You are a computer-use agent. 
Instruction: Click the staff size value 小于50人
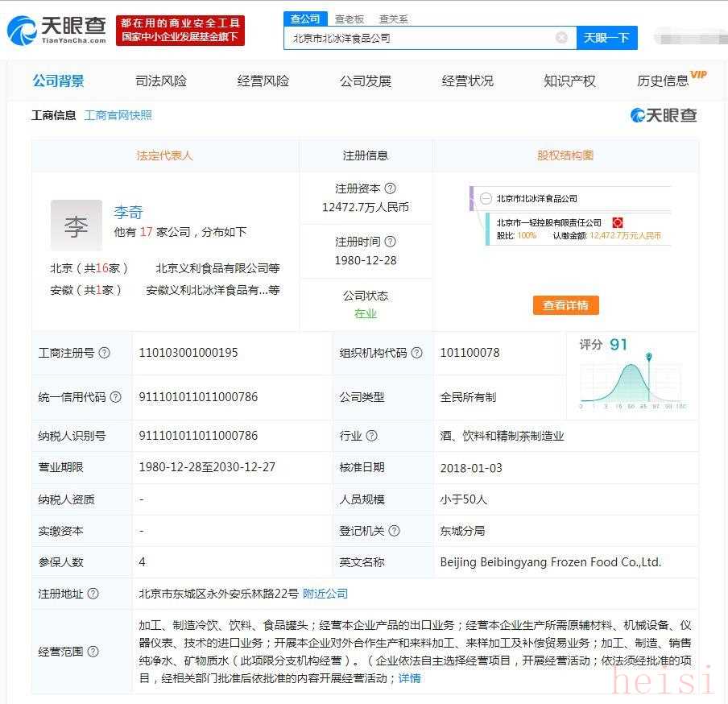pyautogui.click(x=463, y=499)
